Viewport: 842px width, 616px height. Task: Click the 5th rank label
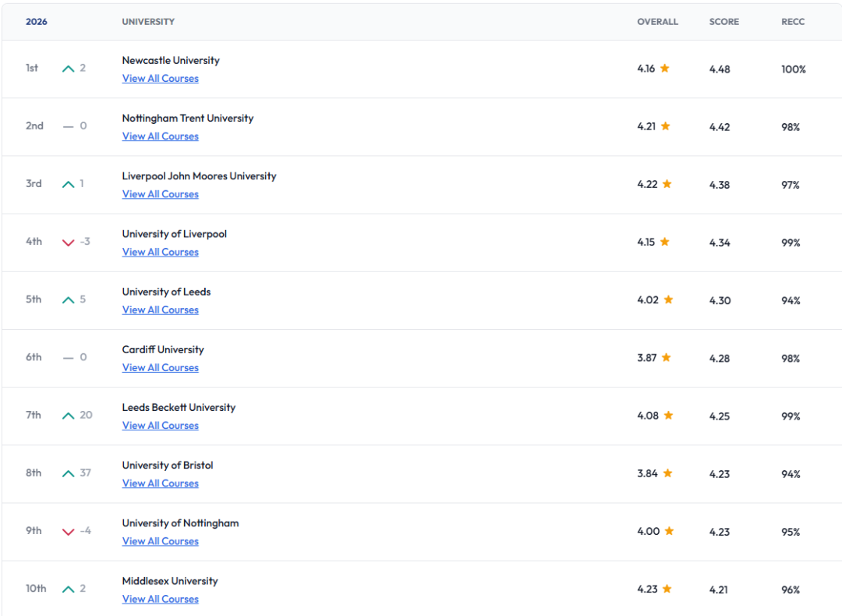(34, 299)
